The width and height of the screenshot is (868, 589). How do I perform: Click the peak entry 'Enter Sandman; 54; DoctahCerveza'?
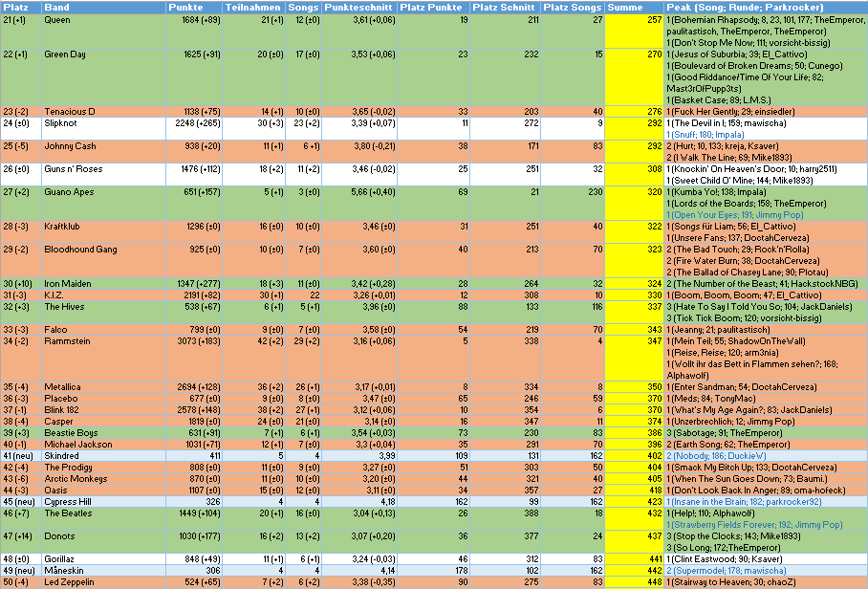(x=743, y=387)
